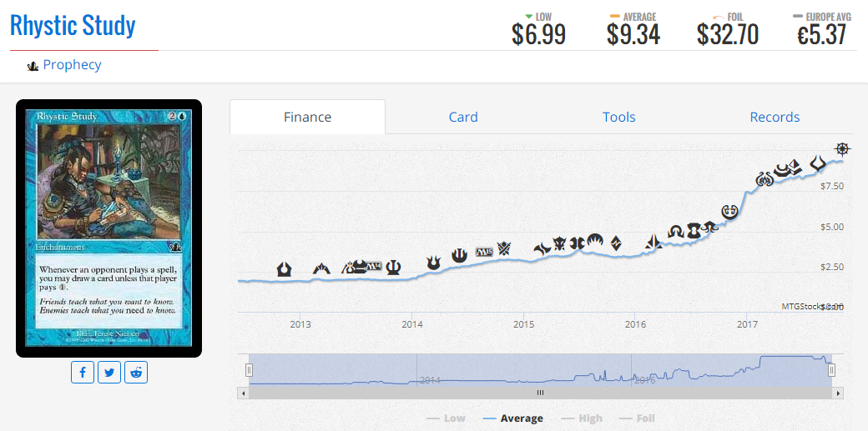This screenshot has width=868, height=431.
Task: Click the M15 set marker on chart
Action: 484,251
